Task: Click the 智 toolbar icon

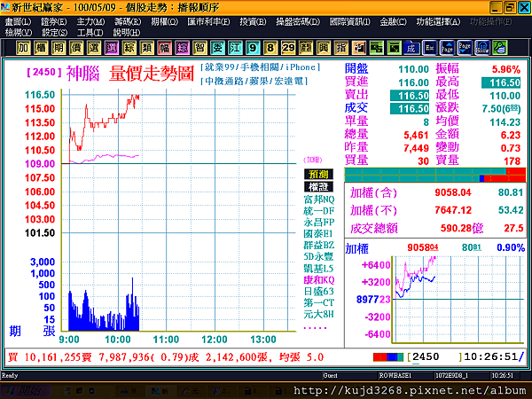Action: coord(199,48)
